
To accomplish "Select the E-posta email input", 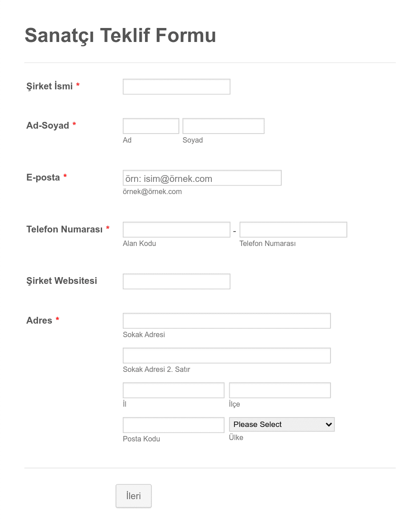I will tap(202, 178).
